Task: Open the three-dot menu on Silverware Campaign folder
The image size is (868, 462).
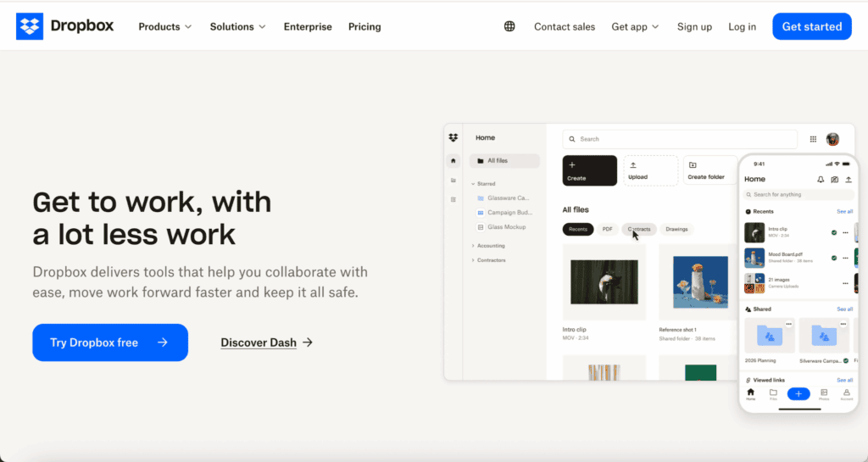Action: tap(843, 324)
